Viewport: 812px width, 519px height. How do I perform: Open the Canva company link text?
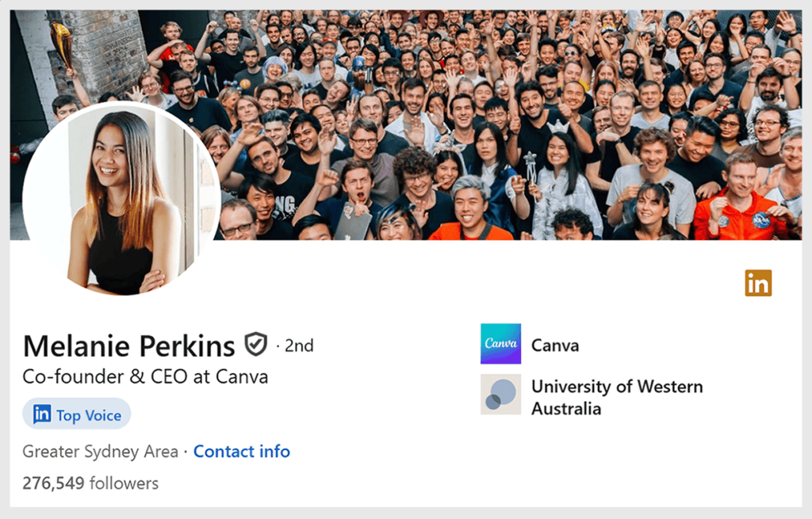point(555,345)
